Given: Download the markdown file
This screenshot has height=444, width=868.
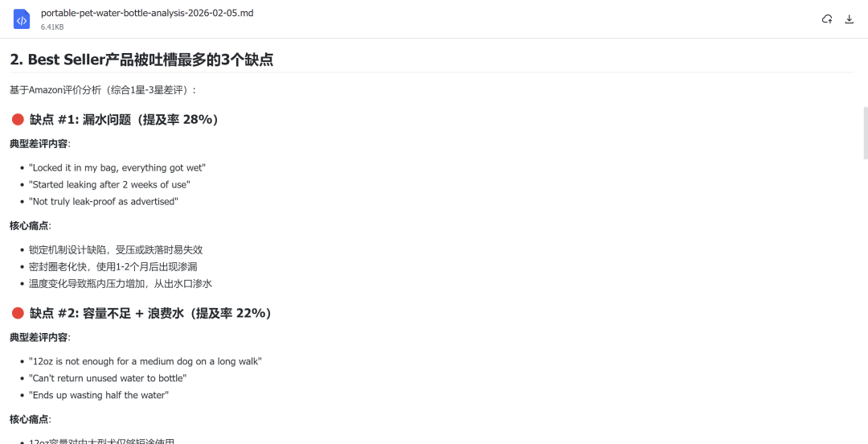Looking at the screenshot, I should (x=850, y=19).
